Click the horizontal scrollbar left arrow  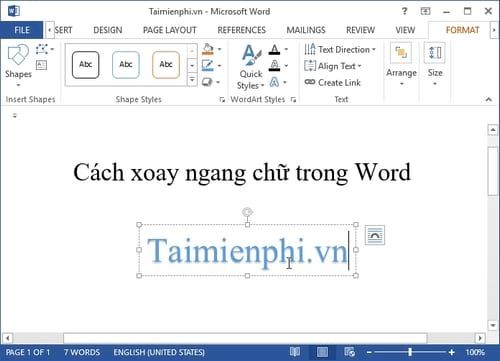click(x=7, y=338)
